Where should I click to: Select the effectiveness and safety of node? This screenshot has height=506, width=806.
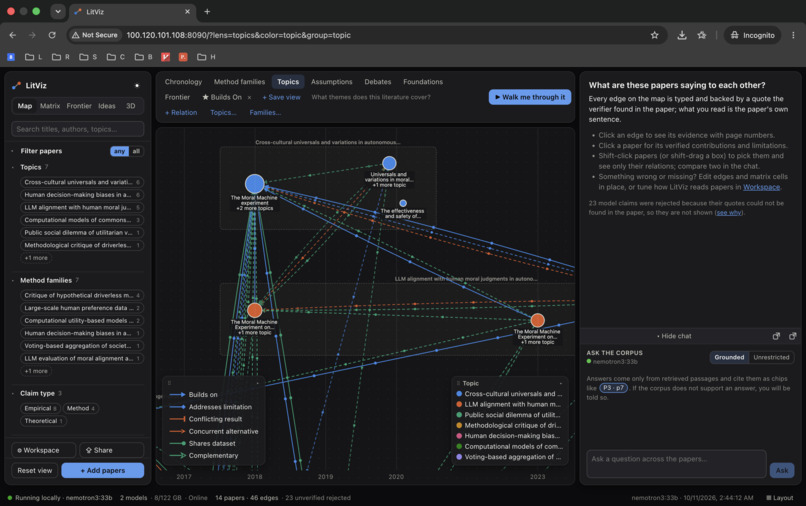click(403, 203)
